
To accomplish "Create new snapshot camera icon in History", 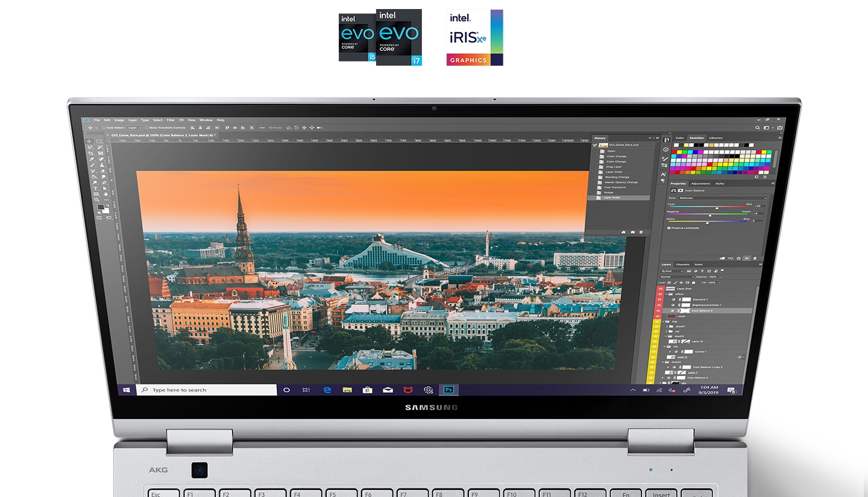I will click(x=632, y=232).
